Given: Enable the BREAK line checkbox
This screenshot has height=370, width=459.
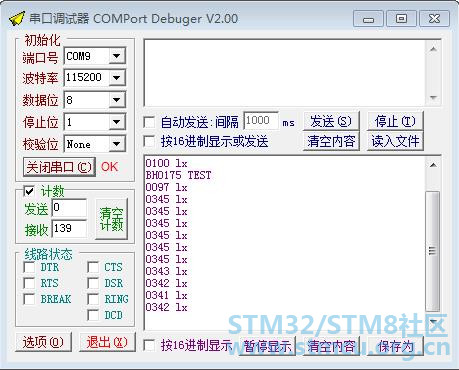Looking at the screenshot, I should point(29,299).
